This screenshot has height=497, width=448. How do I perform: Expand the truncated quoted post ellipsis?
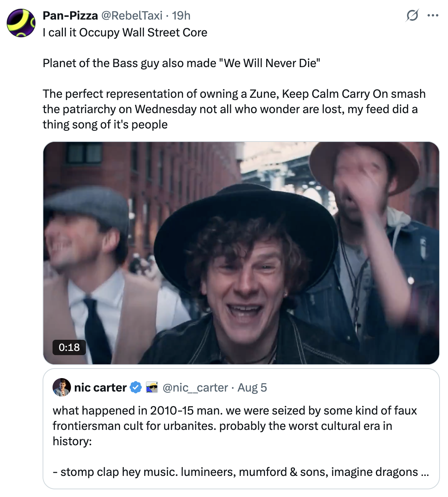(425, 472)
